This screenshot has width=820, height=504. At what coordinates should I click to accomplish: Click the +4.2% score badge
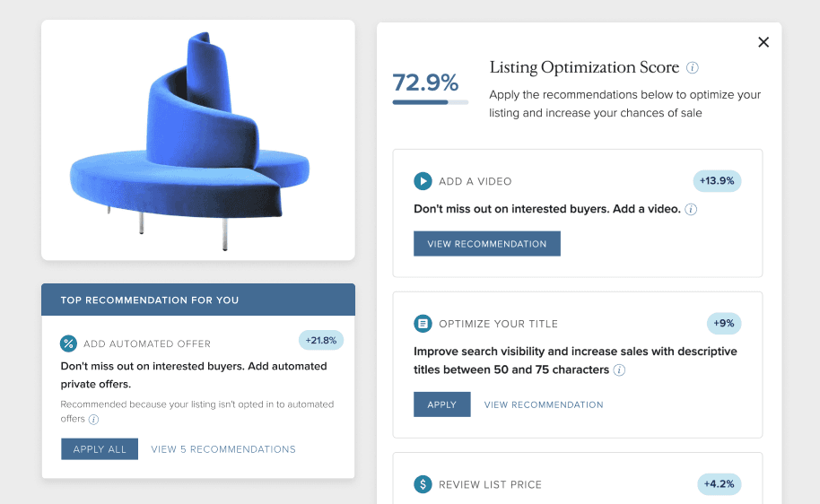719,484
